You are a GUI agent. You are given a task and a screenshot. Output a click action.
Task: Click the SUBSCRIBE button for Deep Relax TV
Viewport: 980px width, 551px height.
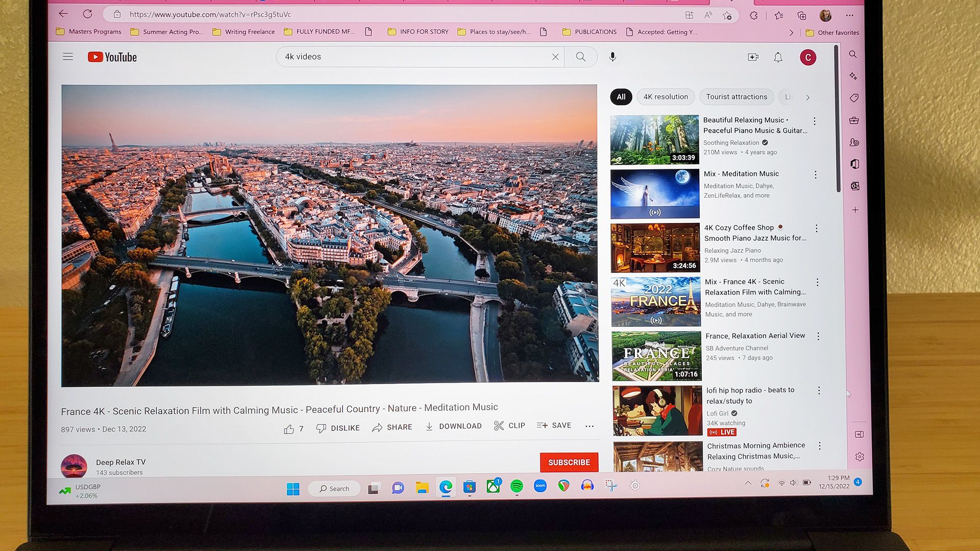point(569,462)
